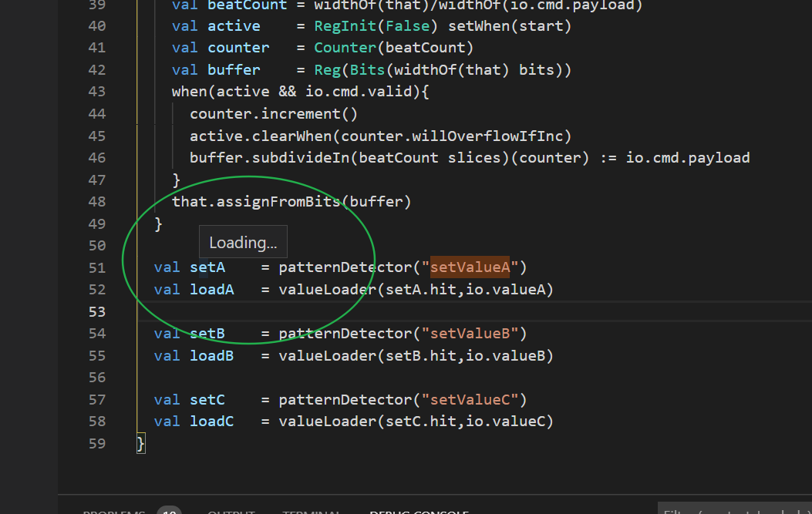Click the setValueC string literal on line 57
812x514 pixels.
coord(472,399)
